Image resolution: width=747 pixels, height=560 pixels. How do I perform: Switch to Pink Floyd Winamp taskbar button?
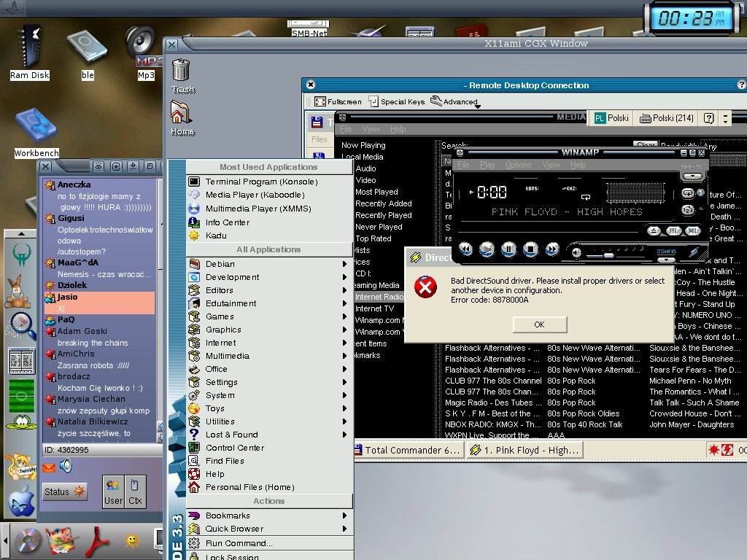[525, 450]
